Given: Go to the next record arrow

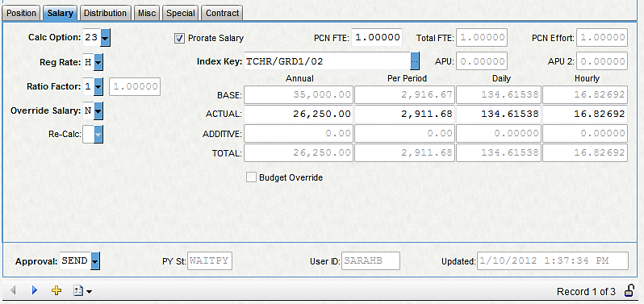Looking at the screenshot, I should click(x=35, y=290).
